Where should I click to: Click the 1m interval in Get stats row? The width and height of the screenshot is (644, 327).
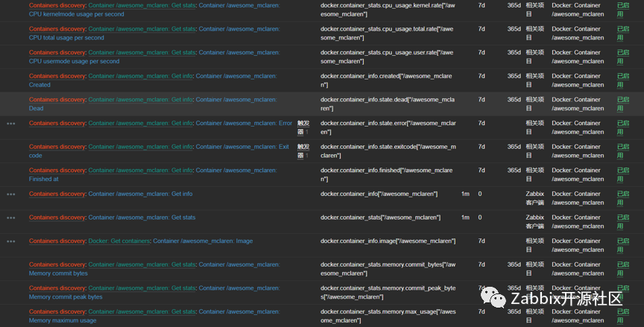465,218
